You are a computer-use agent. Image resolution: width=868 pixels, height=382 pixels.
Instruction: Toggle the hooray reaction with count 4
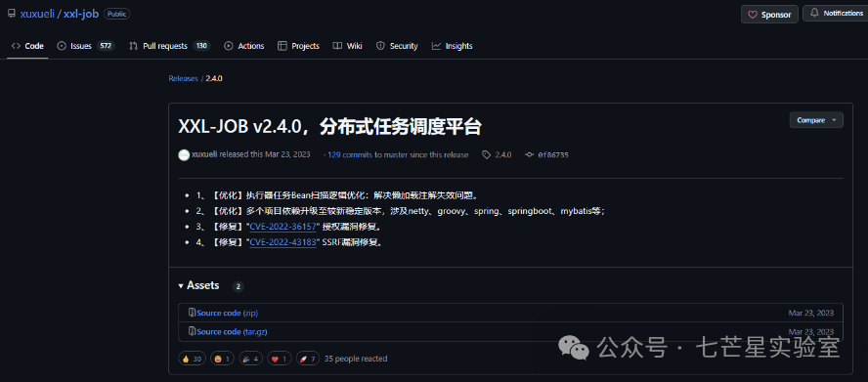click(x=252, y=359)
